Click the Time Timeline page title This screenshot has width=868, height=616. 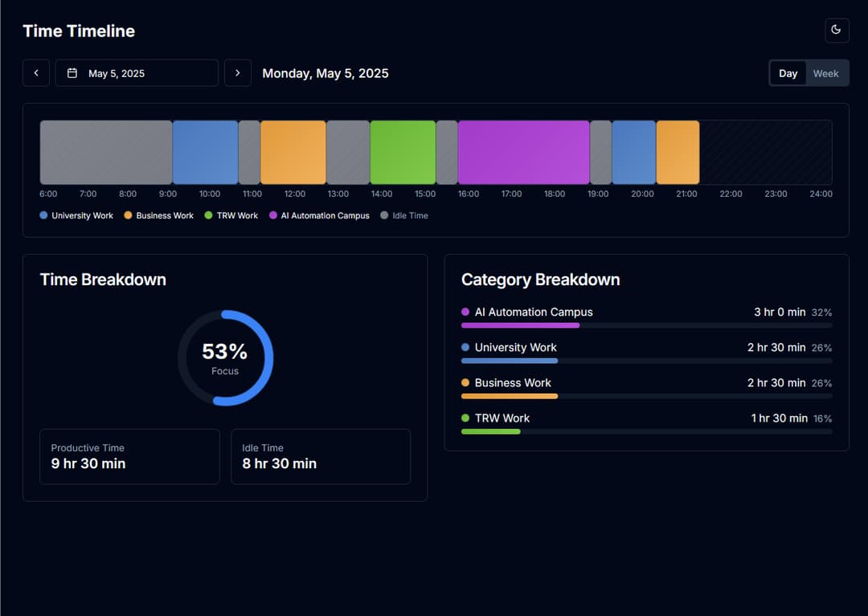[x=79, y=31]
